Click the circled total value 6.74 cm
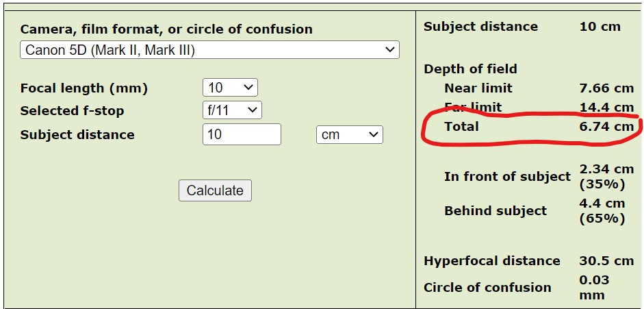Screen dimensions: 644x309 (x=606, y=127)
